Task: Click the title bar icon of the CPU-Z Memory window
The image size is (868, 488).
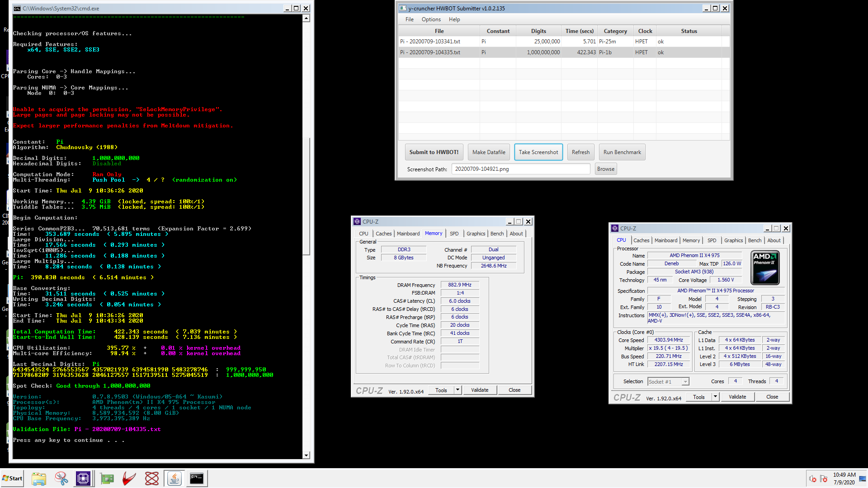Action: pos(357,221)
